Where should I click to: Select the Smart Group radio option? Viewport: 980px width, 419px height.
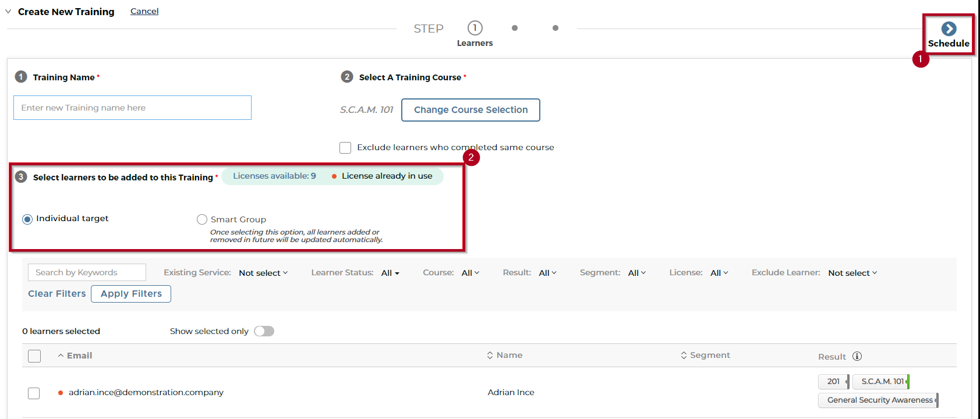[x=202, y=219]
